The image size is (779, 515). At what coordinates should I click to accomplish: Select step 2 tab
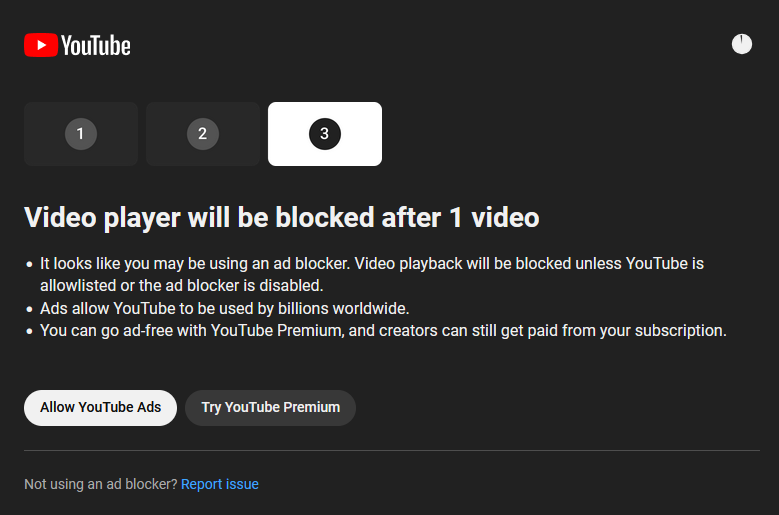203,134
